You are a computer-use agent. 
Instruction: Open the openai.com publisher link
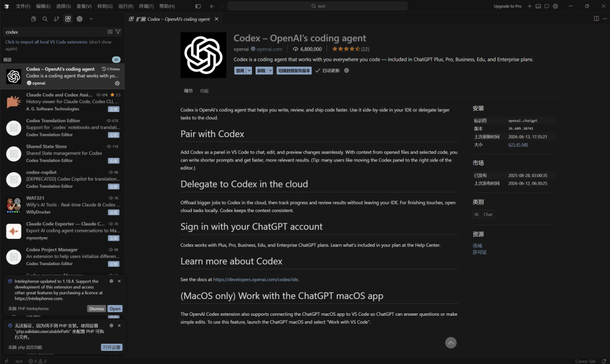[269, 49]
